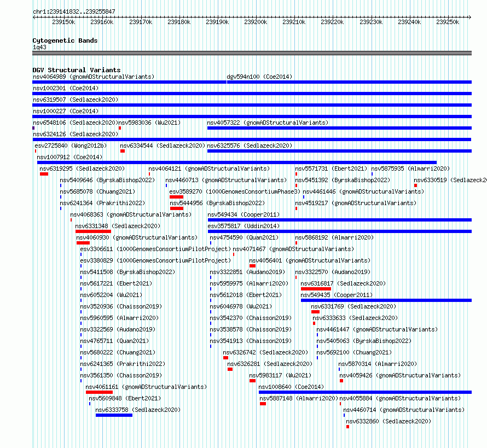Screen dimensions: 487x448
Task: Click red bar under nsv6331348
Action: coord(93,231)
